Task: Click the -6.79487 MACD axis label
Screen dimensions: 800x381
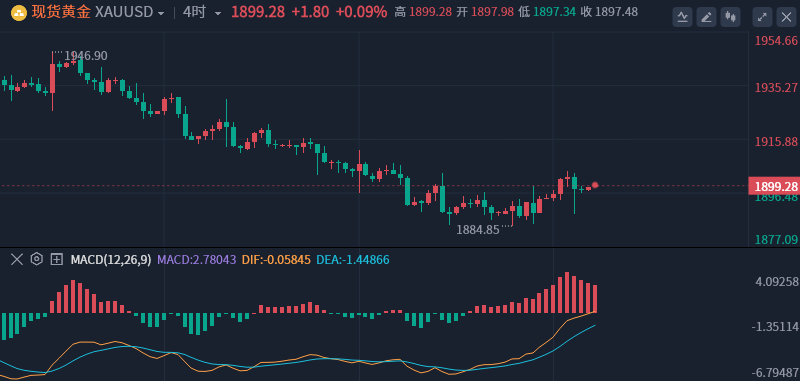Action: click(x=775, y=372)
